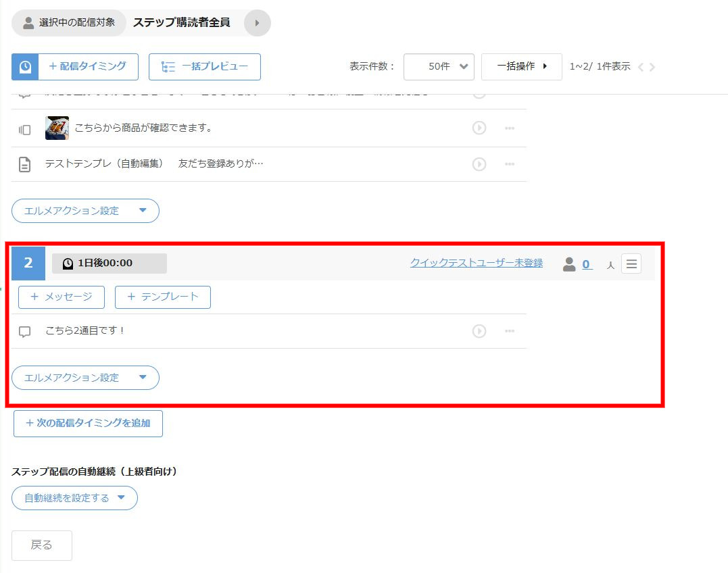This screenshot has width=728, height=573.
Task: Open three-dot menu for テストテンプレ row
Action: tap(510, 164)
